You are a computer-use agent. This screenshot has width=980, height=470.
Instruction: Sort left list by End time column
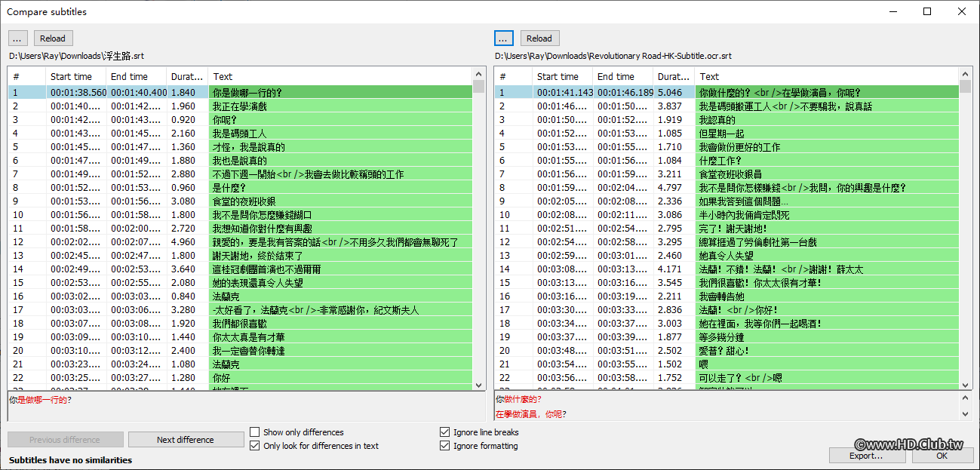[x=136, y=76]
